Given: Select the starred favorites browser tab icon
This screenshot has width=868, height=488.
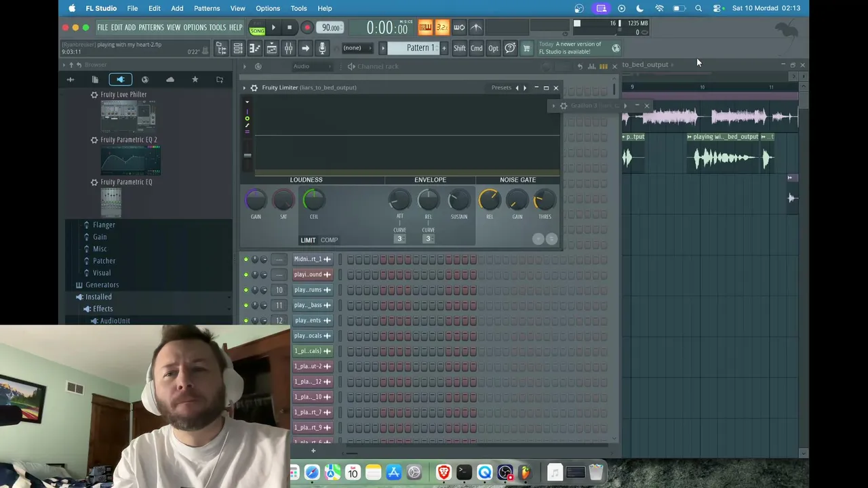Looking at the screenshot, I should (195, 79).
